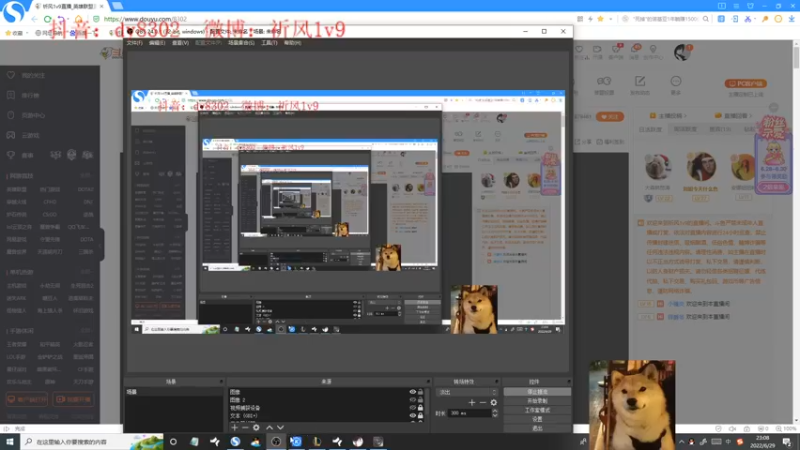Select 图像 row in sources list
The height and width of the screenshot is (450, 800).
pos(319,392)
